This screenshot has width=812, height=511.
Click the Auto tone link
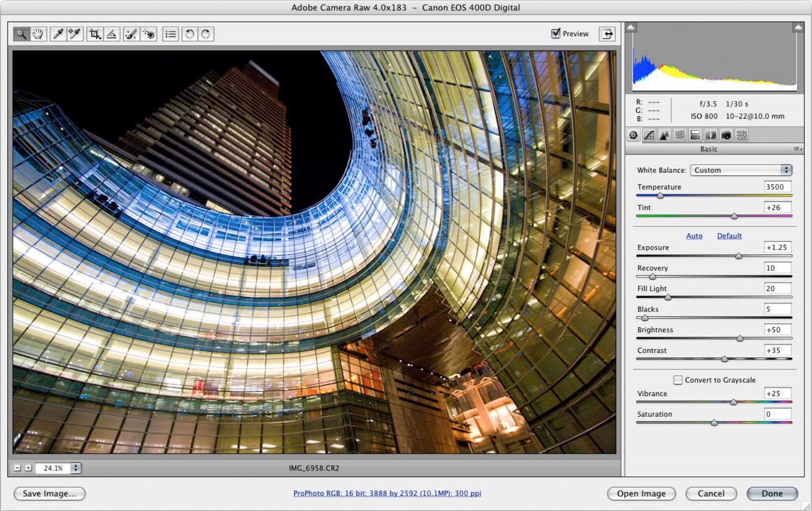(694, 236)
